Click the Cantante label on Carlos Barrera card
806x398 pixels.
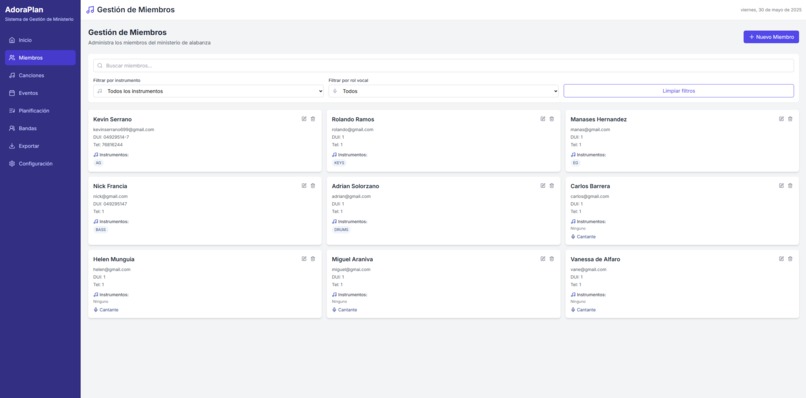(586, 237)
